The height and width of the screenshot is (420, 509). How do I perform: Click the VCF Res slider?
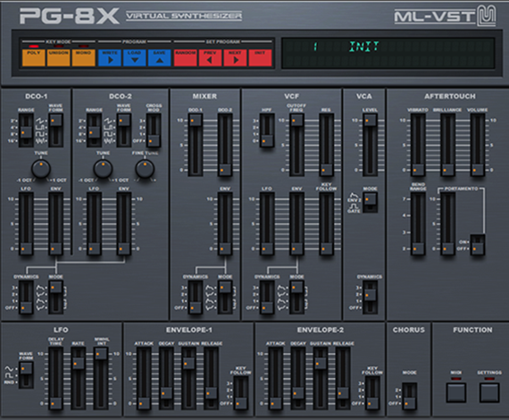coord(326,145)
